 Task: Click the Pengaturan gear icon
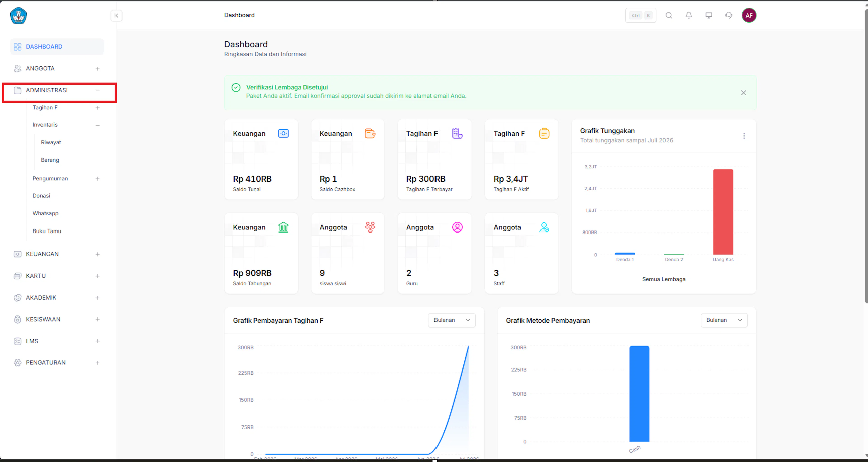pyautogui.click(x=18, y=363)
